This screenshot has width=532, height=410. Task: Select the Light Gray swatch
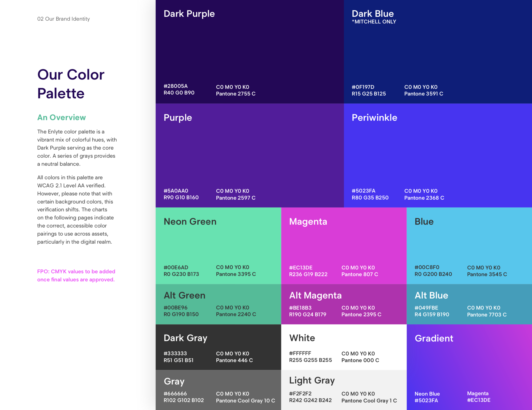coord(344,390)
